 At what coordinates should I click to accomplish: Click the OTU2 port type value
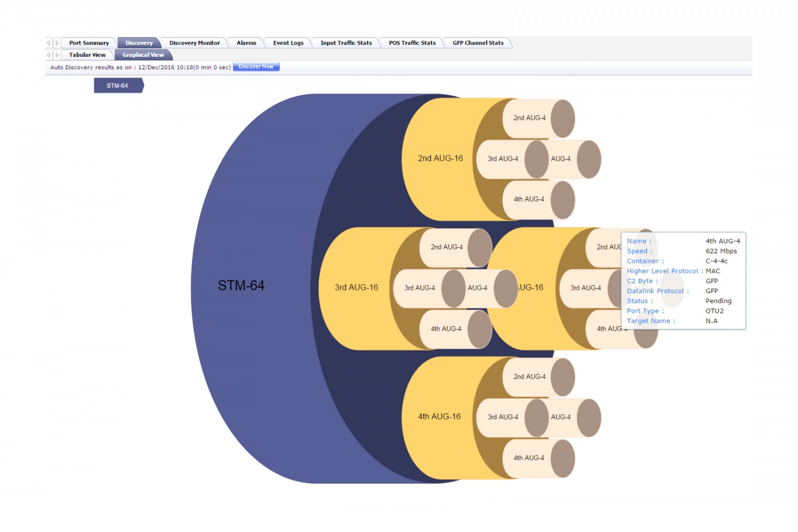point(714,311)
